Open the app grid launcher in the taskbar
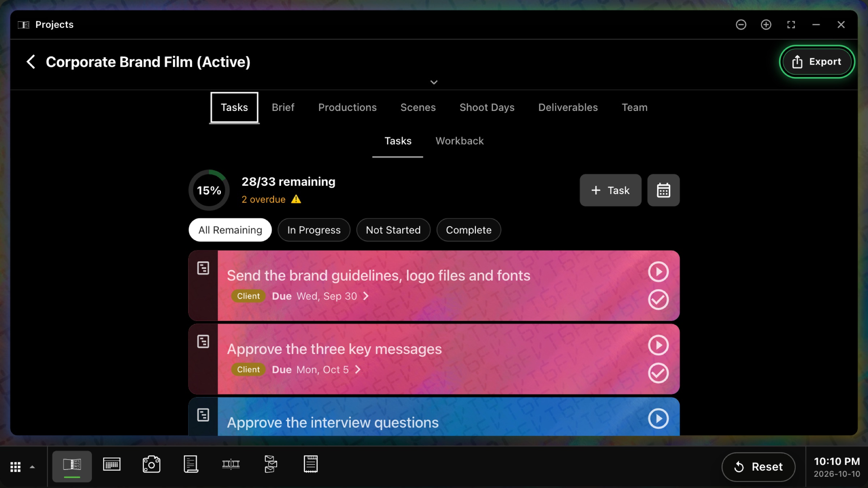 pos(15,467)
